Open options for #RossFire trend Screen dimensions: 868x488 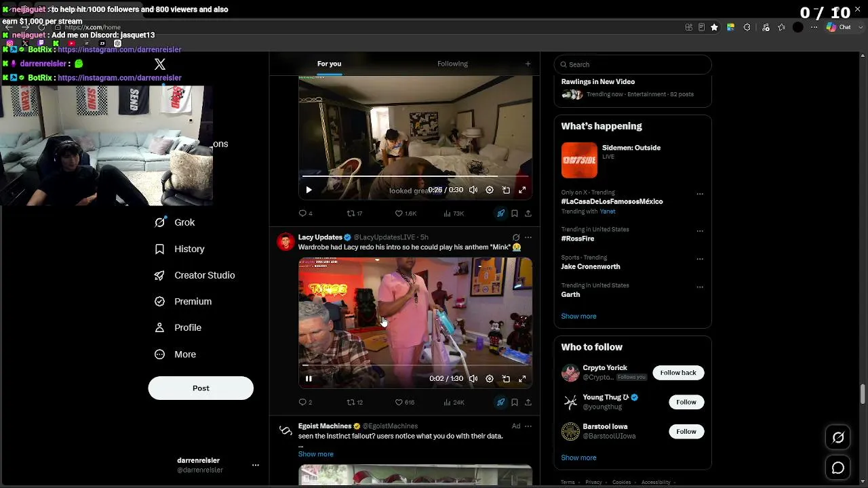[x=700, y=231]
